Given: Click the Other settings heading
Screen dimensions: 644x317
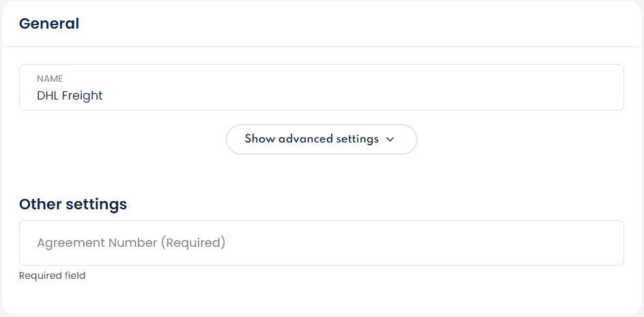Looking at the screenshot, I should (x=73, y=204).
